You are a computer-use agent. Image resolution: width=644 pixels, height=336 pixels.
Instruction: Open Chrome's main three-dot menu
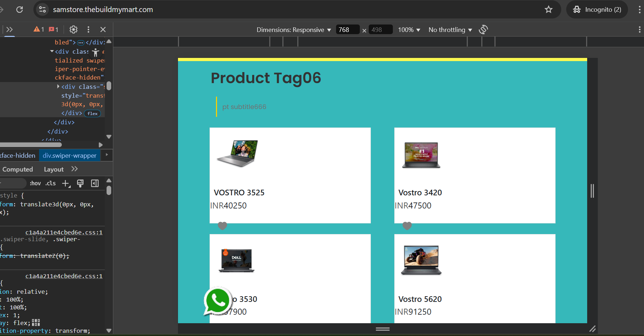639,10
